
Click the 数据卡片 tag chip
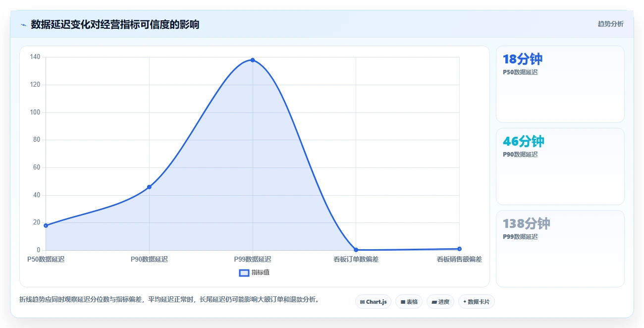click(477, 302)
